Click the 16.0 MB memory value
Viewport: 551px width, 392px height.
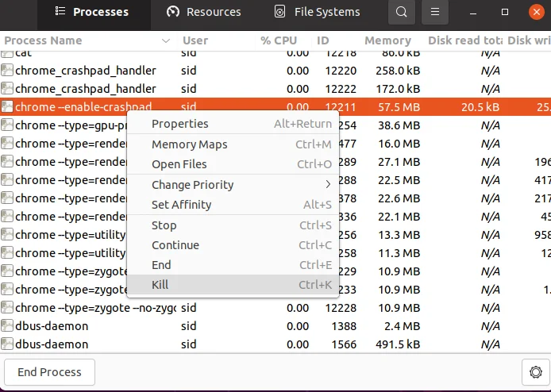399,144
